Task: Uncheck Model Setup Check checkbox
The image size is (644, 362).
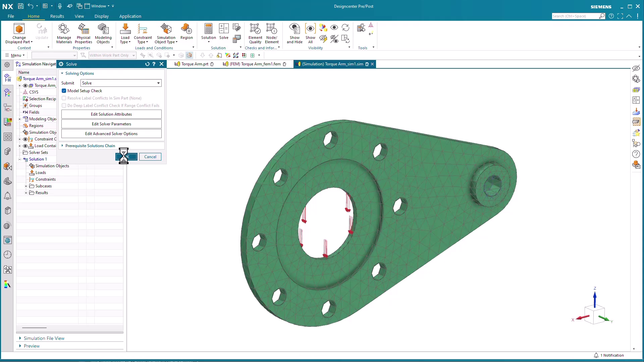Action: coord(64,91)
